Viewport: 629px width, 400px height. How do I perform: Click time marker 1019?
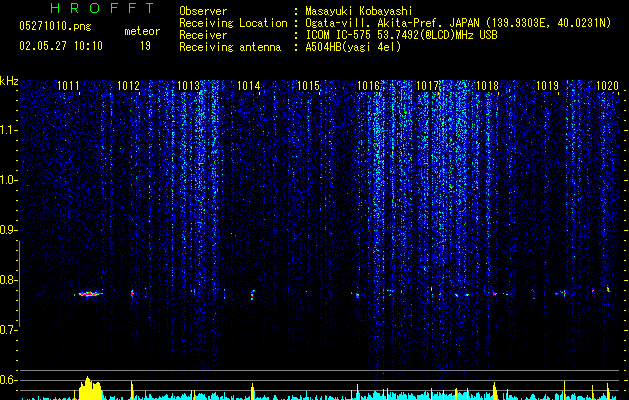point(548,86)
